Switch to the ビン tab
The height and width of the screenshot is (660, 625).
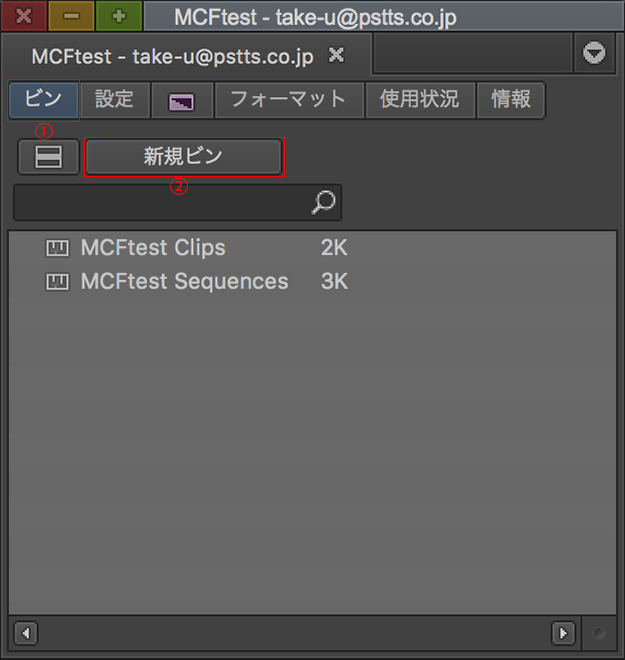(43, 100)
